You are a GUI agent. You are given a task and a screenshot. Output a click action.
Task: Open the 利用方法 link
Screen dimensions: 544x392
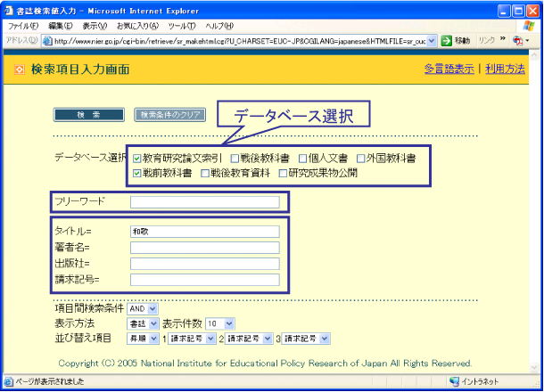(x=505, y=69)
